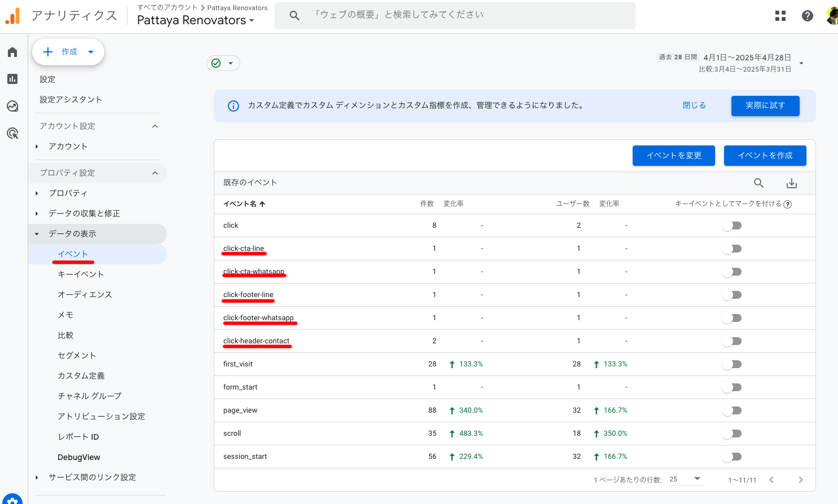Open the Advertising icon in left rail
Viewport: 838px width, 504px height.
(12, 133)
